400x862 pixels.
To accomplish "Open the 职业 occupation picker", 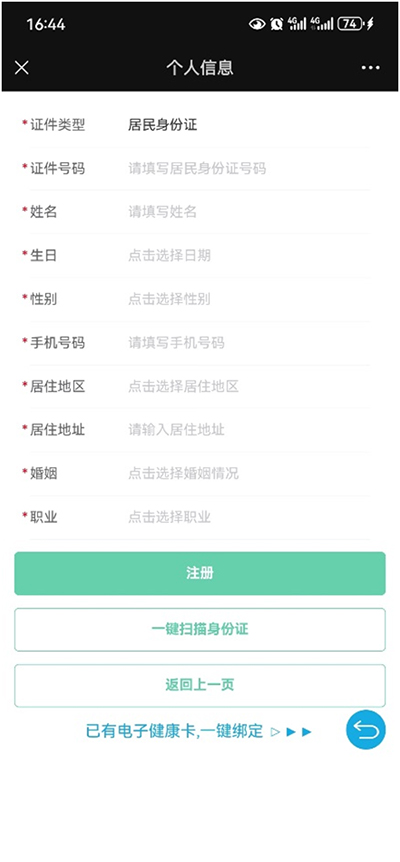I will (200, 517).
